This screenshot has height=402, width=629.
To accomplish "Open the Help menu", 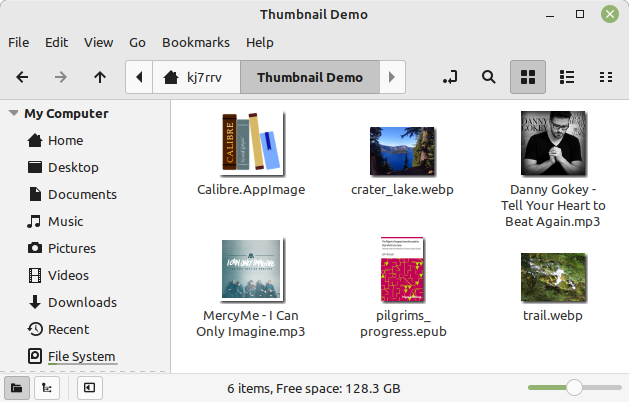I will pos(260,43).
